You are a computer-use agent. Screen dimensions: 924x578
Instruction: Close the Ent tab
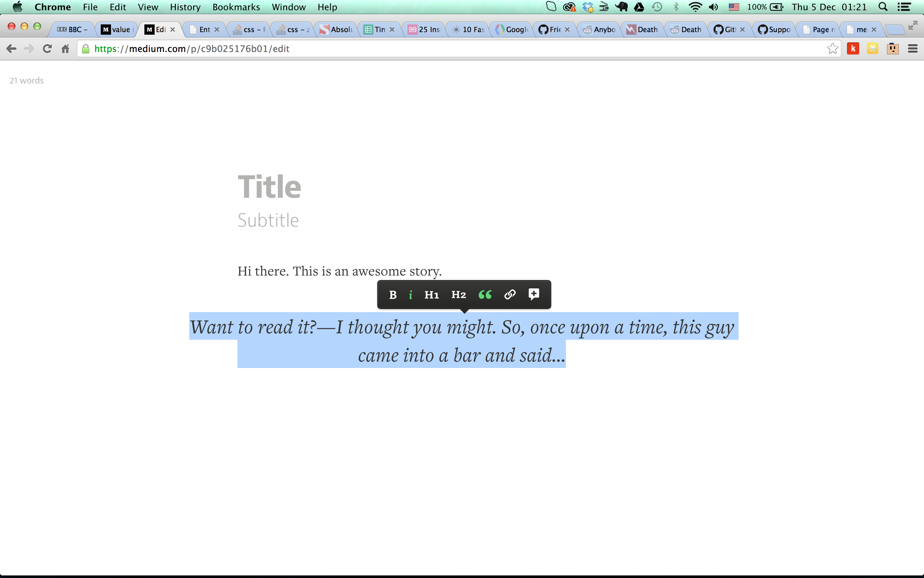pos(217,30)
